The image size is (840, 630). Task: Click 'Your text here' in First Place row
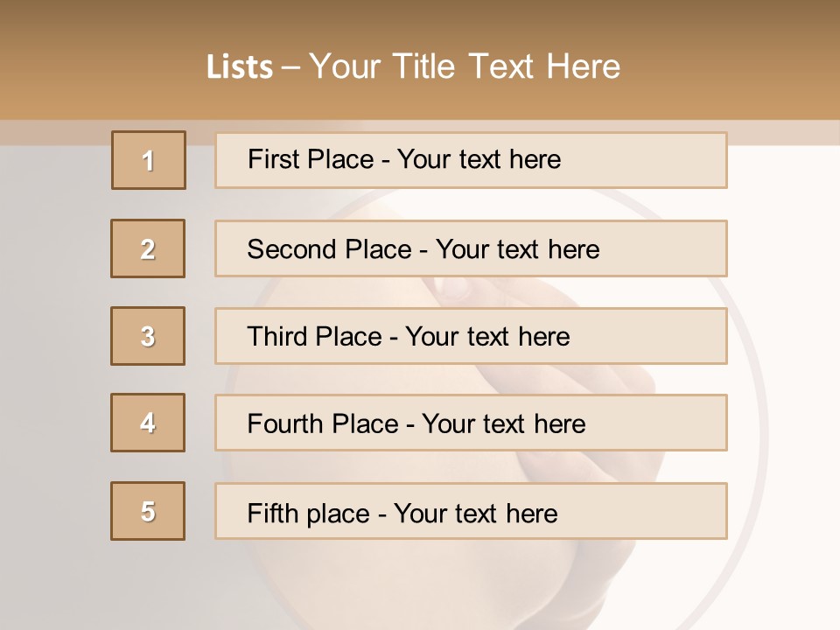pos(479,159)
